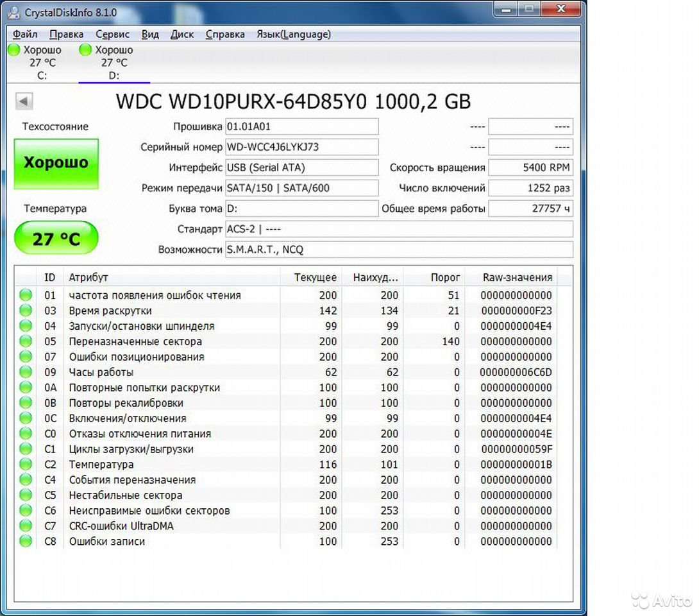Select attribute text 'Переназначенные сектора'
Image resolution: width=699 pixels, height=616 pixels.
135,341
